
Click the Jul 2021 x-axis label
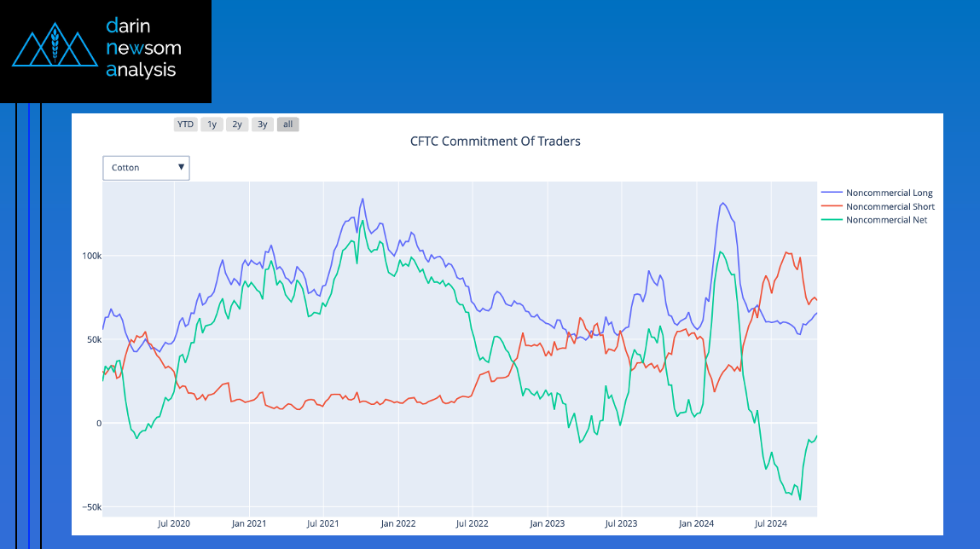click(323, 523)
